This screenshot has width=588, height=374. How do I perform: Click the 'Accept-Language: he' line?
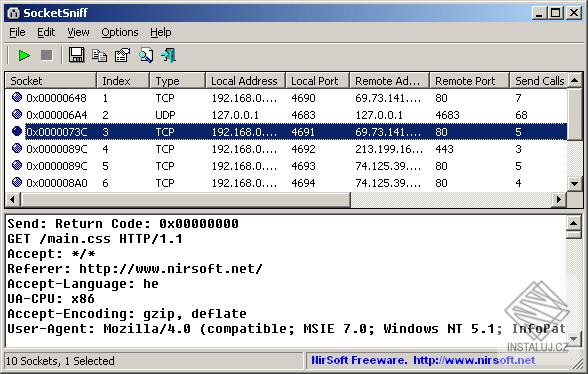(x=83, y=284)
